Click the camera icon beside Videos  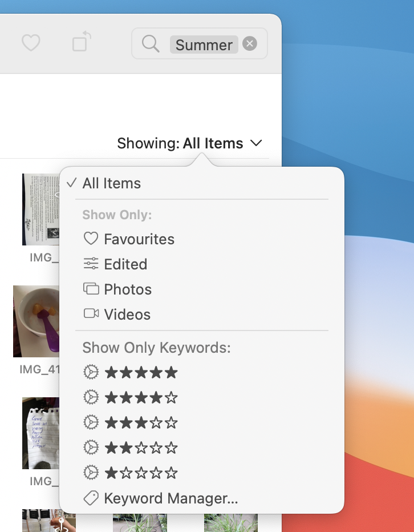(x=91, y=313)
